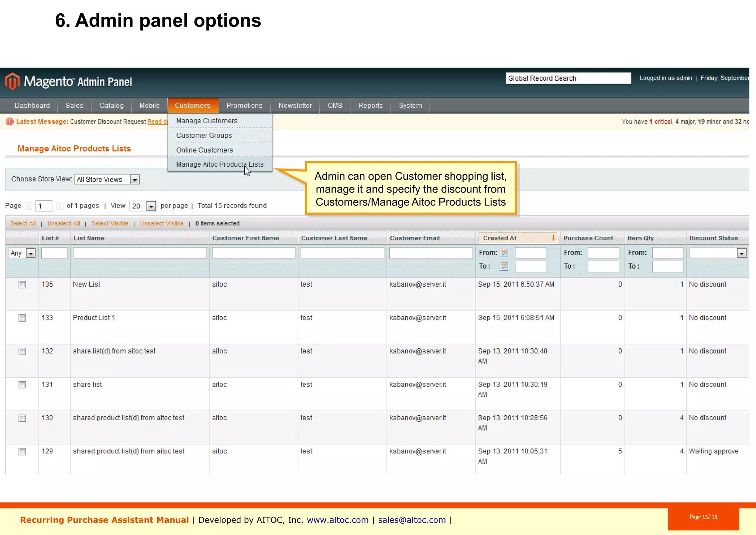Click the Unselect Visible link

tap(162, 224)
